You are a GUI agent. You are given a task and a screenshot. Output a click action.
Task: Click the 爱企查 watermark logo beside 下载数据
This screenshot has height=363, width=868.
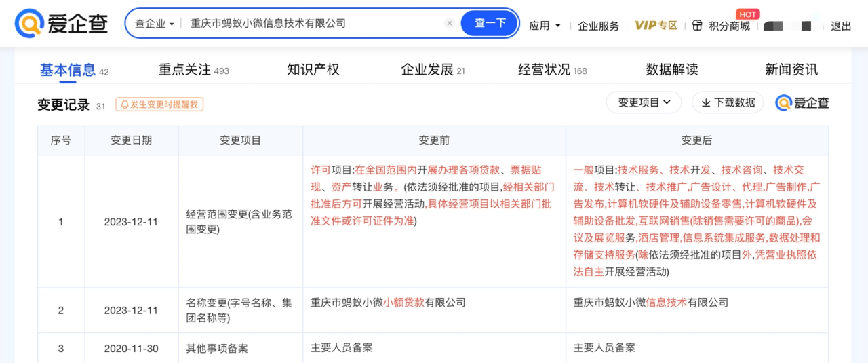802,102
